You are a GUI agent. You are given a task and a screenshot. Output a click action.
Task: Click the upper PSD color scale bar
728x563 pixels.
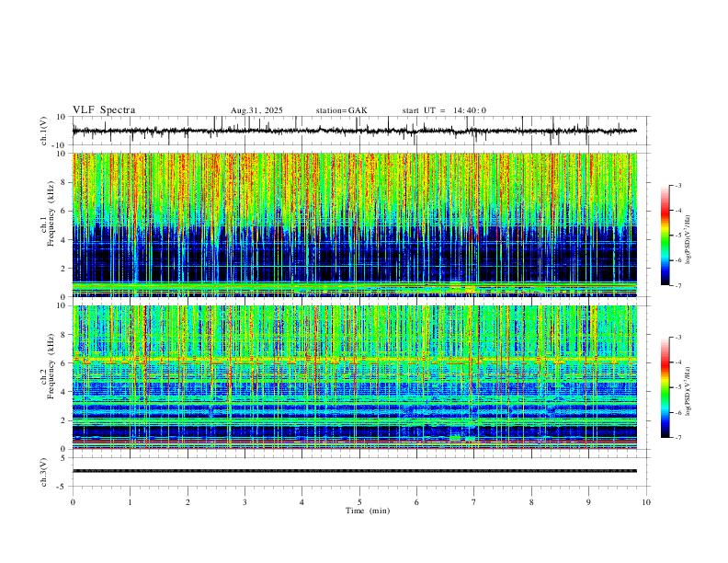pos(665,236)
